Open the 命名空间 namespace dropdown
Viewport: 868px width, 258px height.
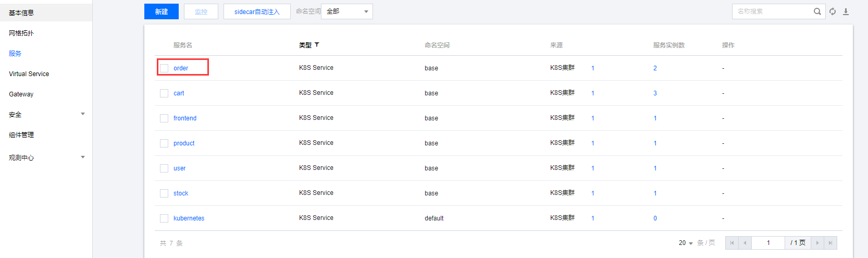pos(347,11)
